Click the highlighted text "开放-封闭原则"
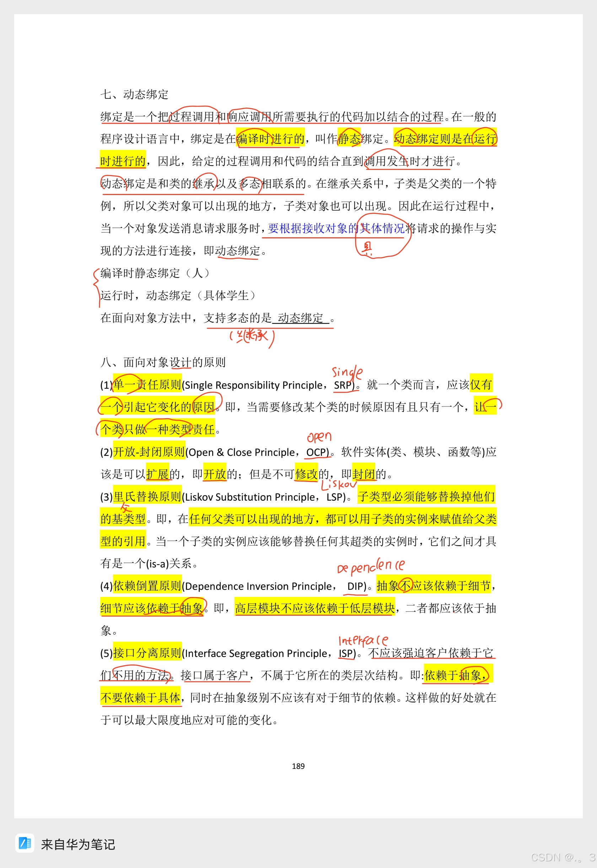The image size is (597, 868). [149, 452]
